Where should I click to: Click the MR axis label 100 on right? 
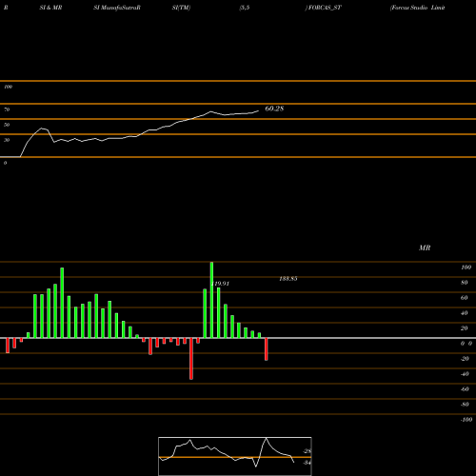(x=466, y=268)
